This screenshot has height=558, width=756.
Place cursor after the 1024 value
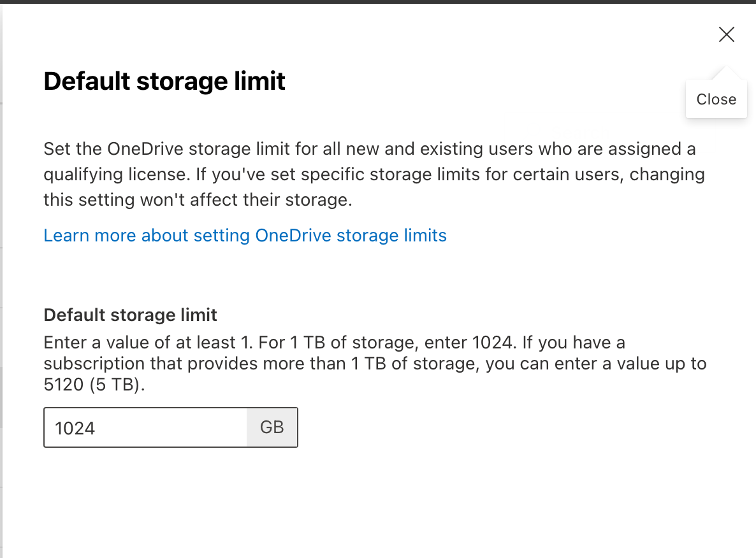click(96, 428)
